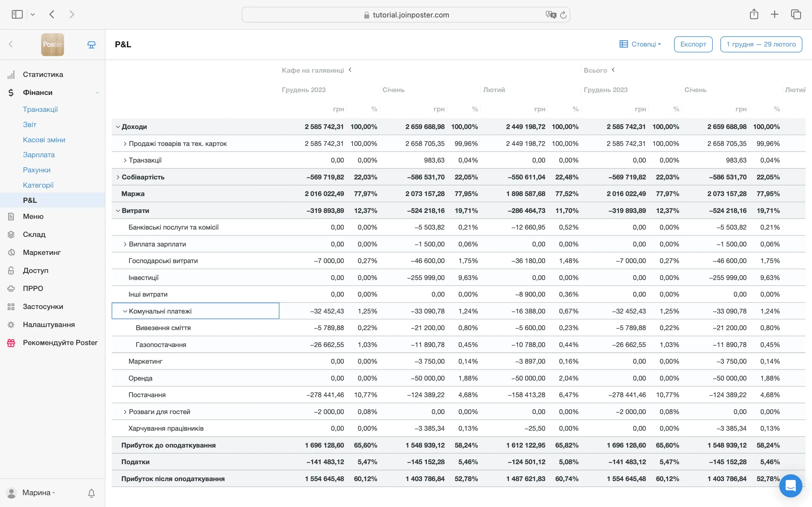Open a new Safari tab with plus icon
The image size is (812, 507).
coord(775,14)
